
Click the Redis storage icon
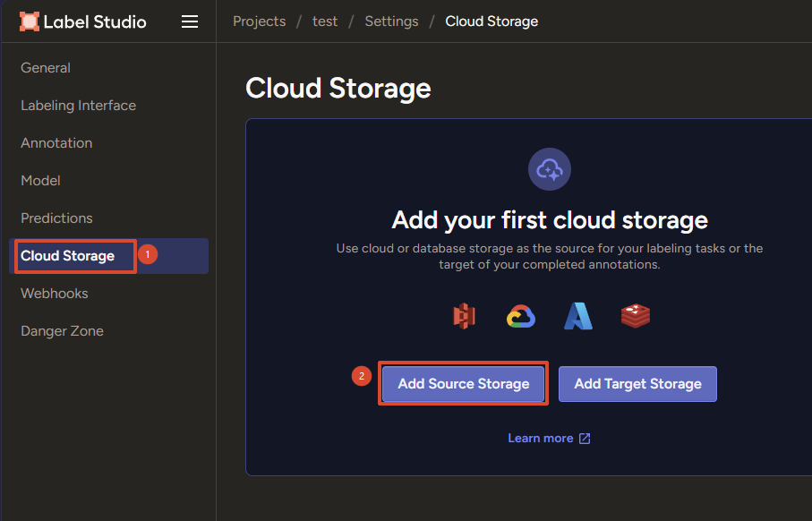point(636,316)
